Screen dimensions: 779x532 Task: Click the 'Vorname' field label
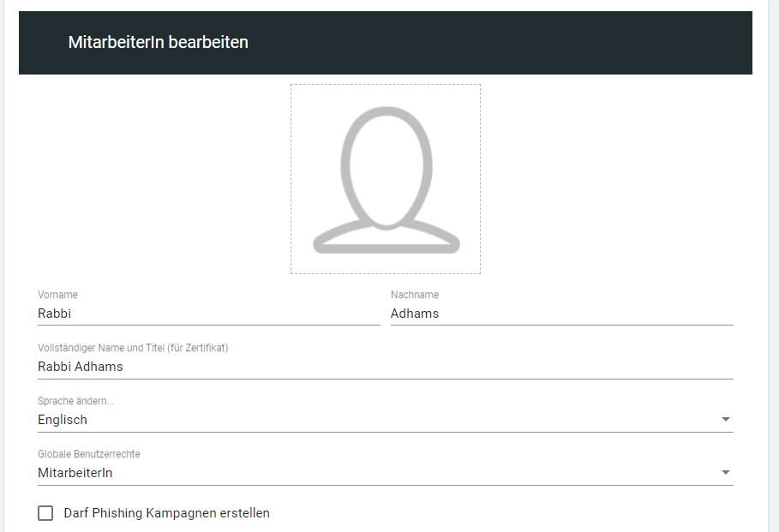(57, 295)
